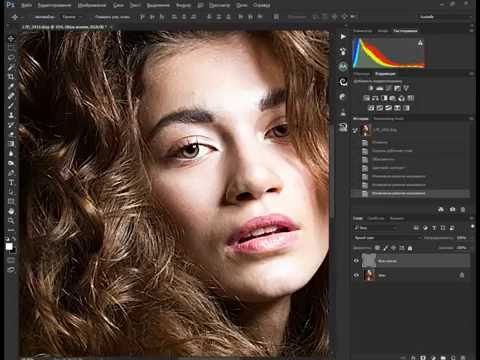
Task: Switch to the Channels tab beside Layers
Action: [x=376, y=218]
